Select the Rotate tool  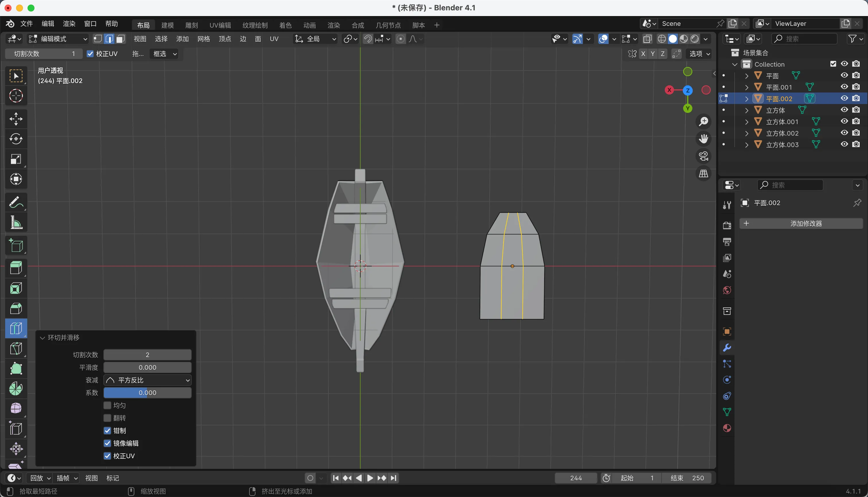16,139
